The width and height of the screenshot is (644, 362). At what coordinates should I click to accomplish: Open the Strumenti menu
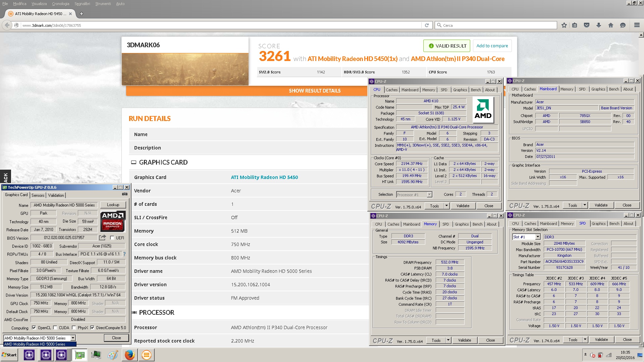pos(103,4)
